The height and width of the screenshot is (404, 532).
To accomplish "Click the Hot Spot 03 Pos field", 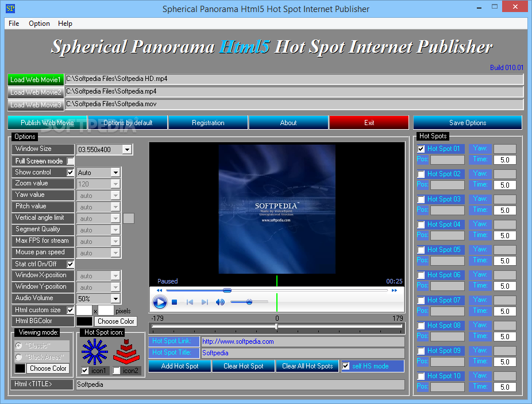I will [x=448, y=210].
